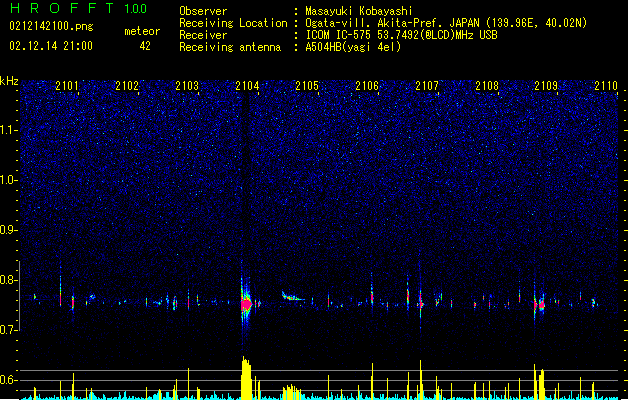The height and width of the screenshot is (400, 629).
Task: Select the ICOM IC-575 receiver text
Action: point(401,35)
